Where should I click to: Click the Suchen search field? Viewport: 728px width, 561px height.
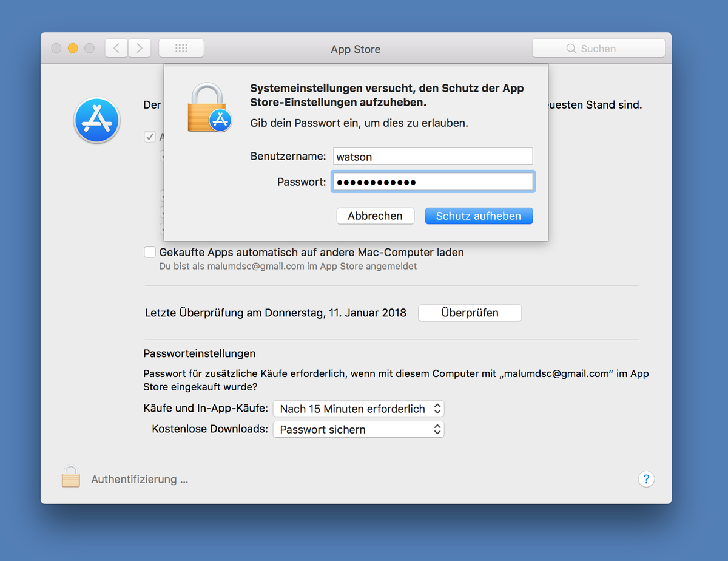point(598,49)
